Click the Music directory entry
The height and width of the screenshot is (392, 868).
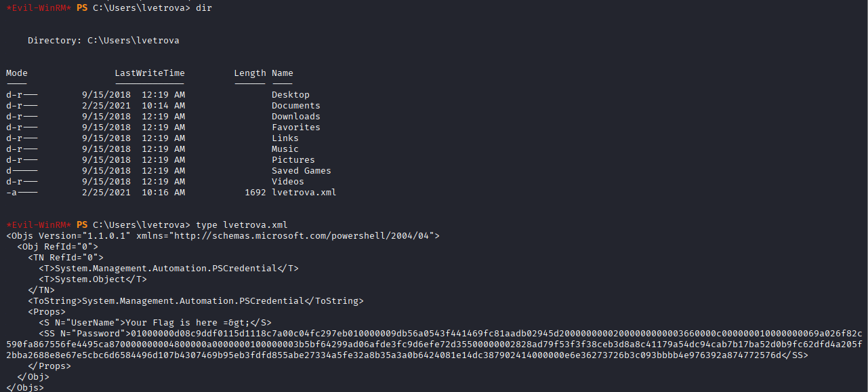(285, 149)
